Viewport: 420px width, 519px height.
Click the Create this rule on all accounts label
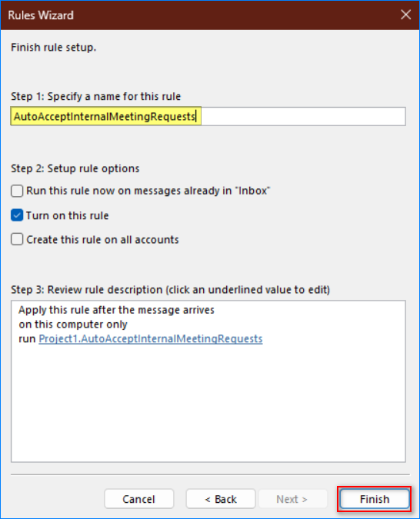click(x=102, y=240)
